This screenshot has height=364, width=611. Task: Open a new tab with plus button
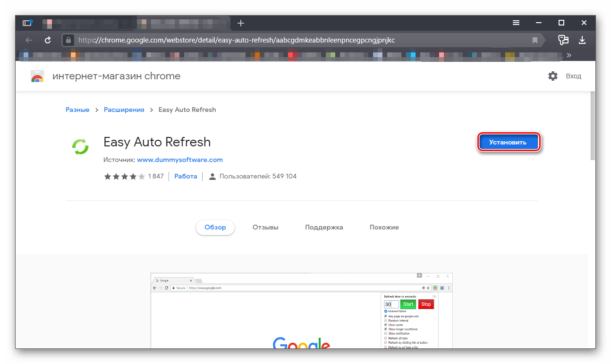click(241, 23)
